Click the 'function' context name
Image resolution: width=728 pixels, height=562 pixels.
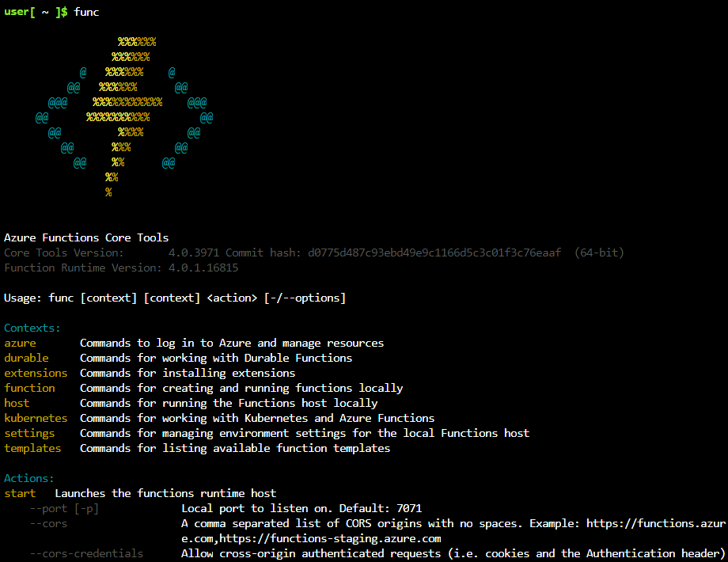[30, 389]
